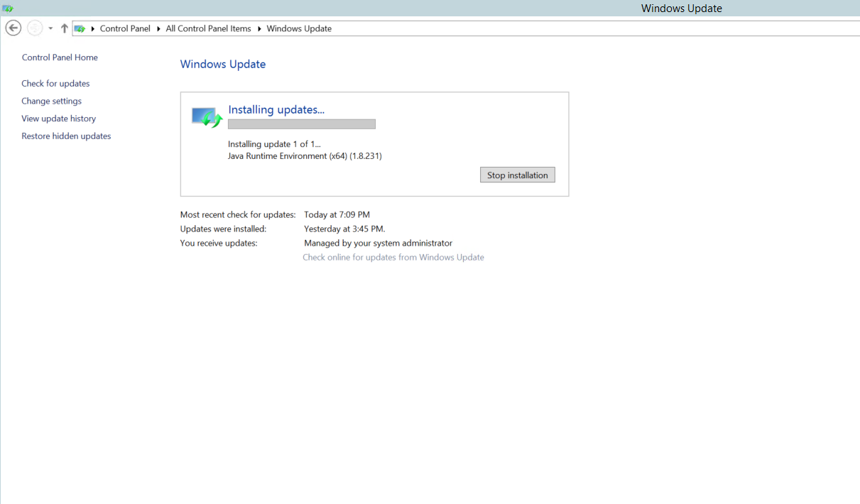Click the address bar breadcrumb area
This screenshot has width=860, height=504.
coord(426,28)
